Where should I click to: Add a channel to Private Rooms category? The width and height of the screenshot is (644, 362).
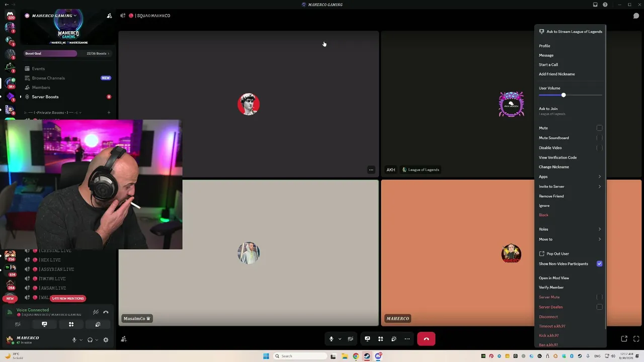coord(109,113)
